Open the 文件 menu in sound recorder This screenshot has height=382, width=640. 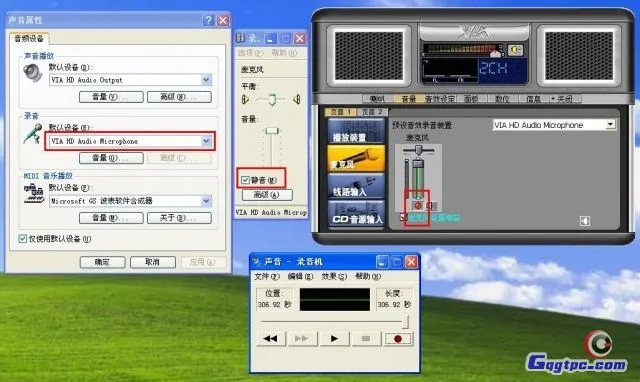point(267,276)
